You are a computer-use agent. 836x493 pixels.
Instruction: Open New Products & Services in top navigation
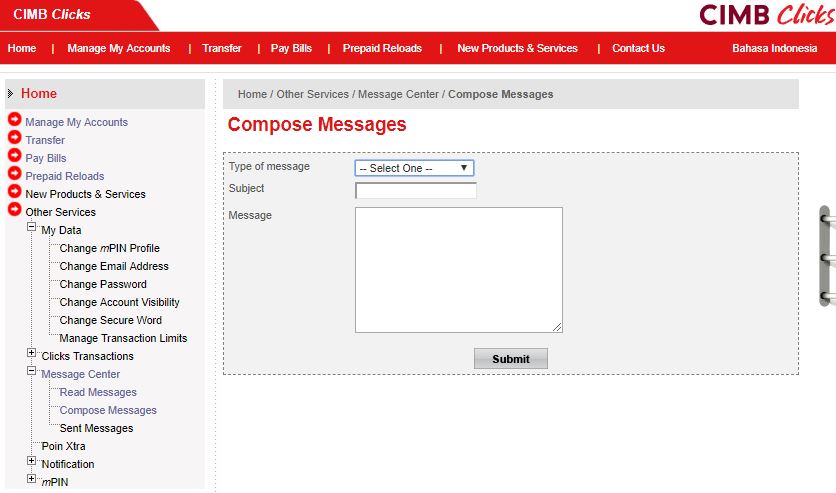click(x=517, y=48)
